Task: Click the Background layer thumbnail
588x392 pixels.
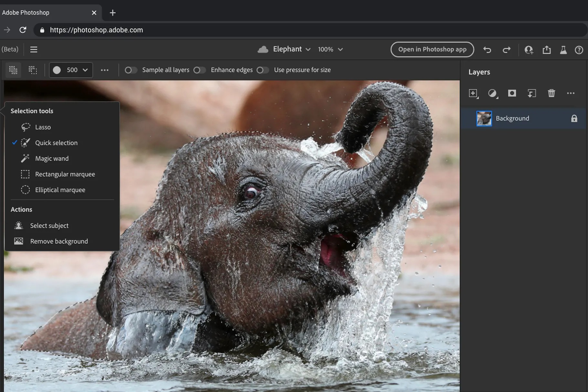Action: [484, 118]
